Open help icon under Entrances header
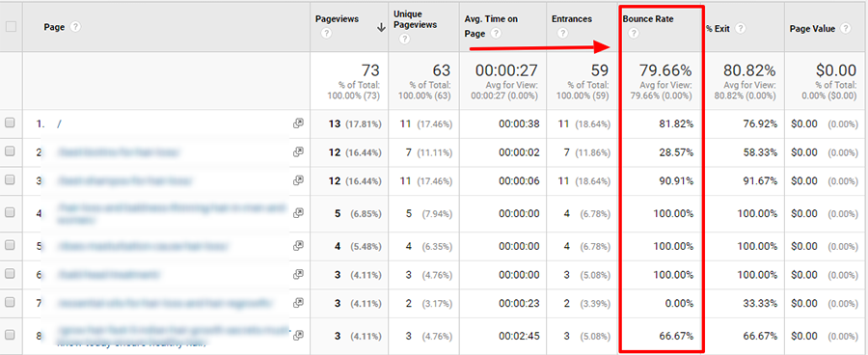This screenshot has width=868, height=355. pyautogui.click(x=562, y=34)
